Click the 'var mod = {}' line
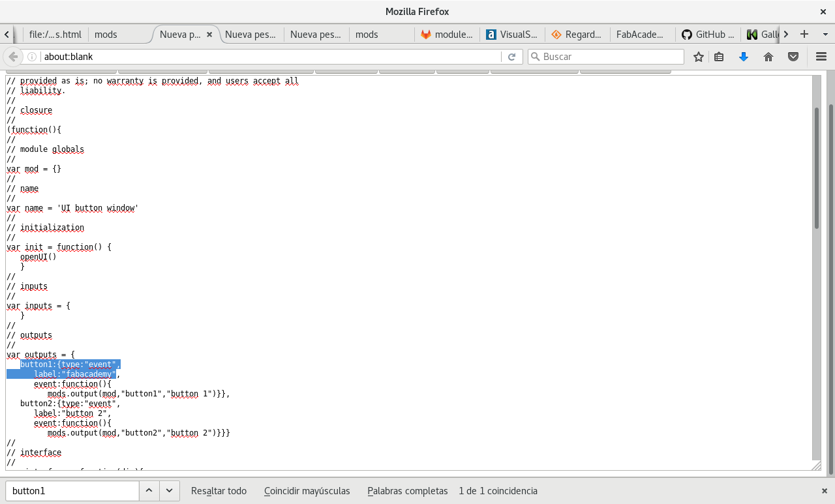This screenshot has width=835, height=504. click(34, 169)
